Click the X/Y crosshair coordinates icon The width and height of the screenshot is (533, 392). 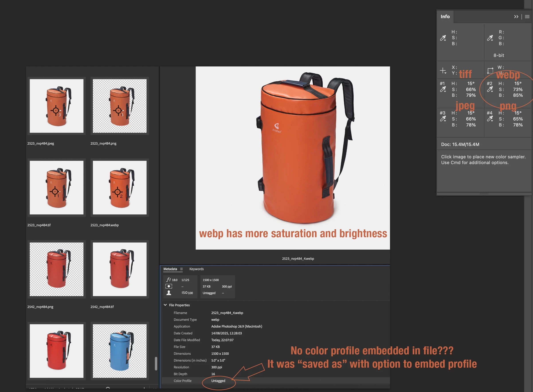(443, 71)
